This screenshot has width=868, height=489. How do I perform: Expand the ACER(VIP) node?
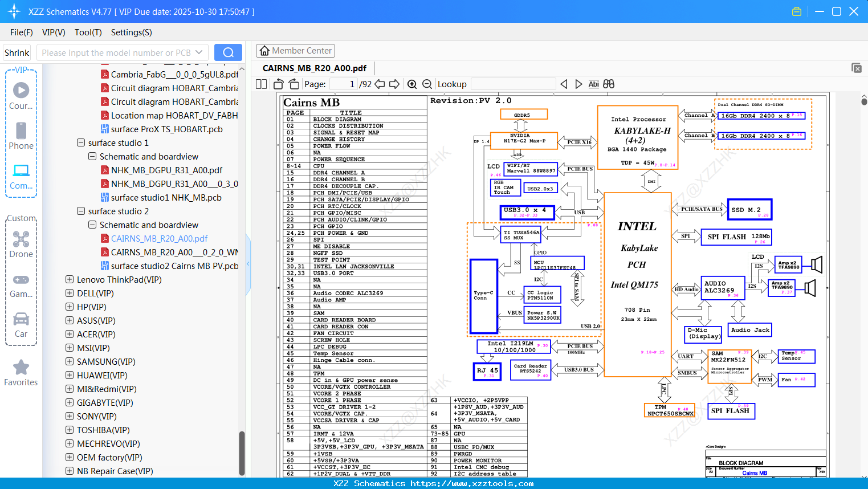(70, 334)
